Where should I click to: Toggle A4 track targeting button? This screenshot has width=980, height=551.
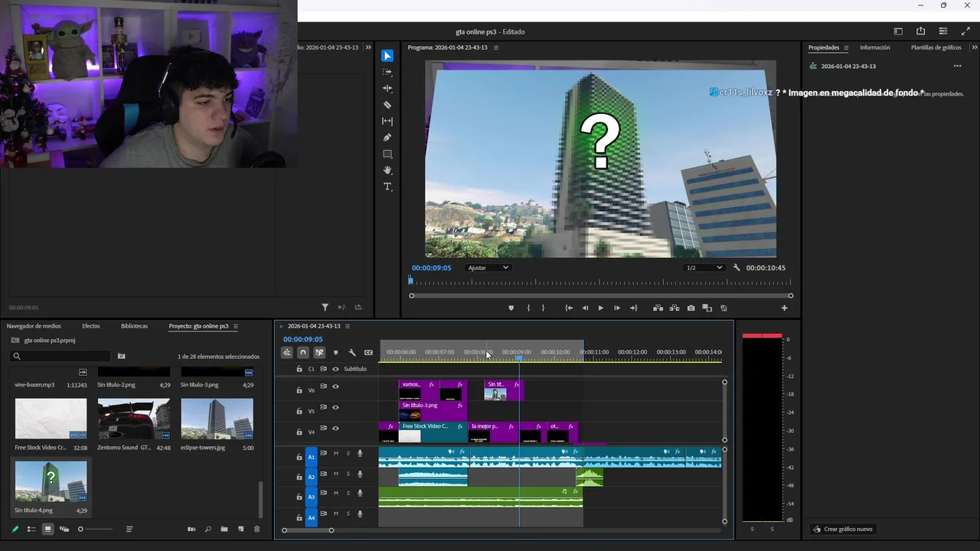(312, 518)
